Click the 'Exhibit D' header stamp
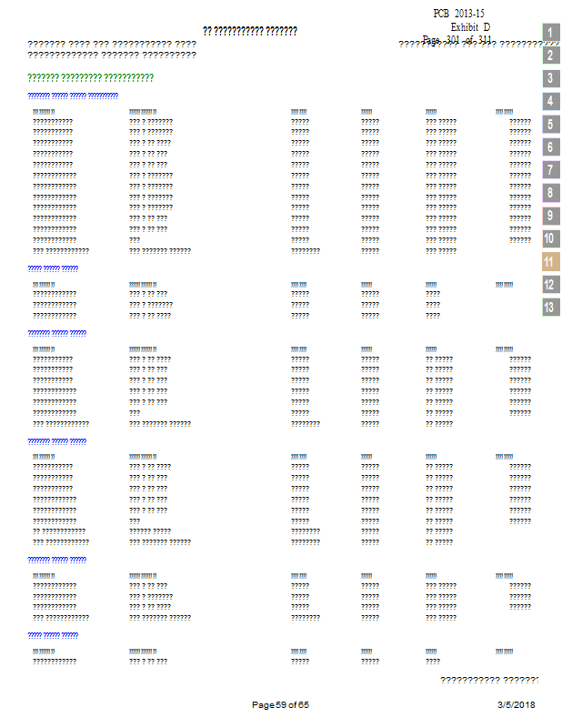The width and height of the screenshot is (562, 728). point(470,27)
